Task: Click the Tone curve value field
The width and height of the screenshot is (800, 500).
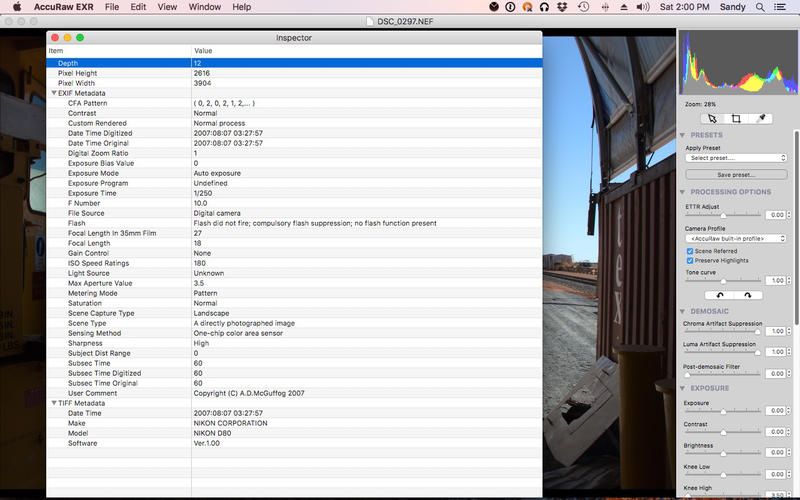Action: 776,281
